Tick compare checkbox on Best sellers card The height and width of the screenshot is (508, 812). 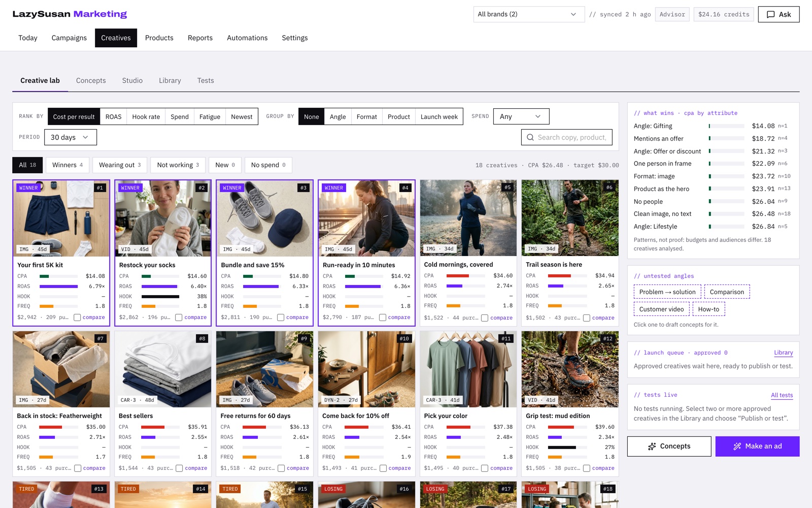pyautogui.click(x=179, y=468)
